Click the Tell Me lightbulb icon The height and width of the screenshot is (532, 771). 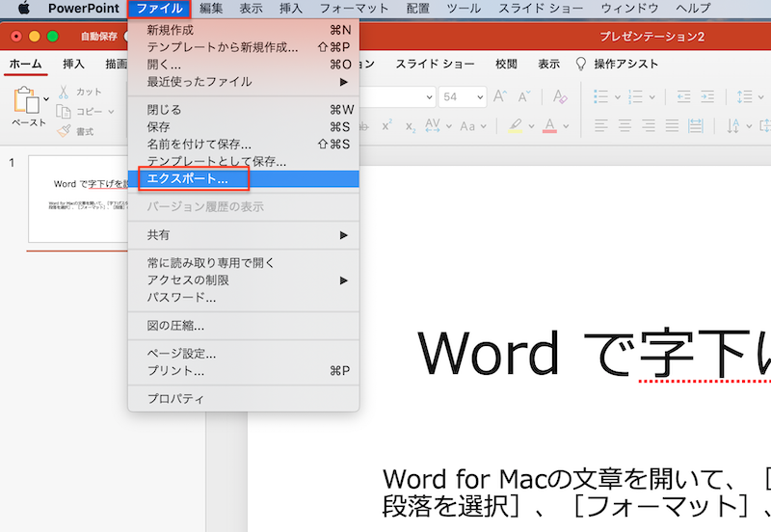click(x=581, y=64)
